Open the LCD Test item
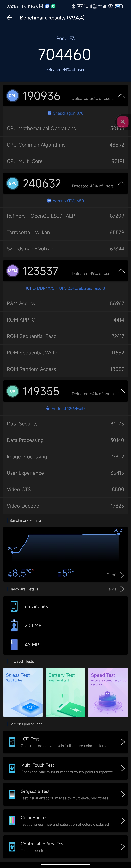 tap(65, 742)
